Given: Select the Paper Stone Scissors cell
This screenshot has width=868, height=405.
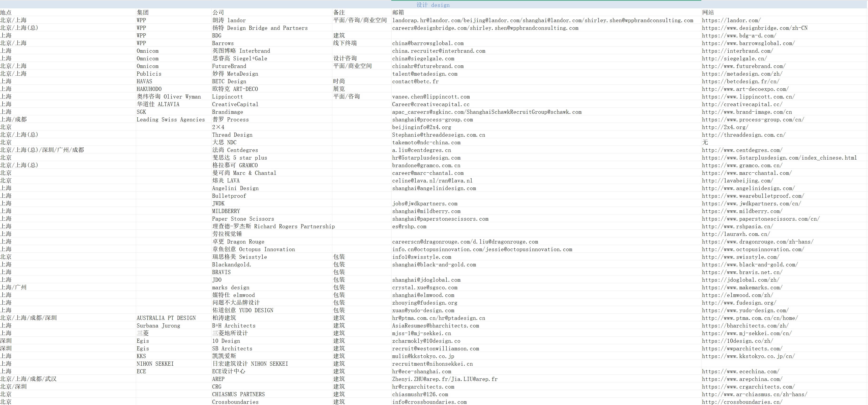Looking at the screenshot, I should (243, 219).
